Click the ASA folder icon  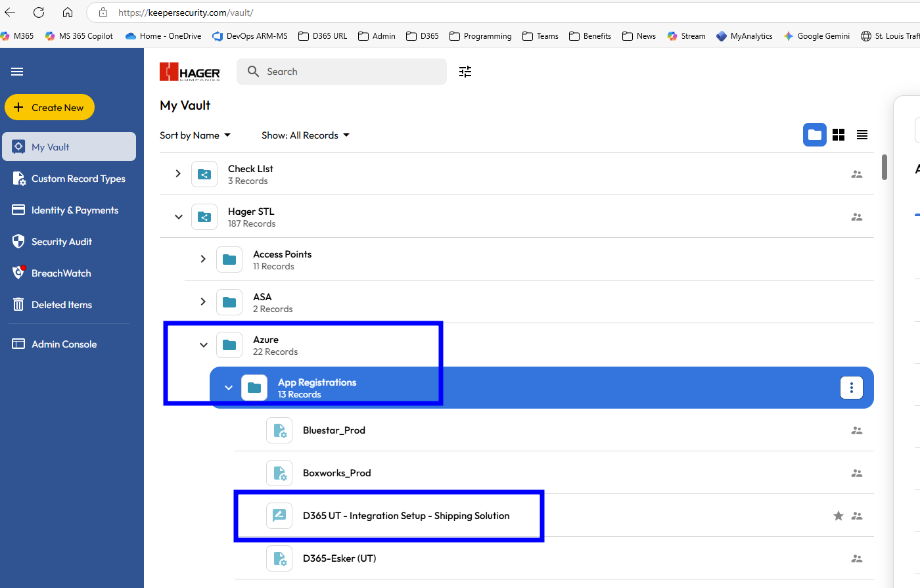pyautogui.click(x=229, y=302)
